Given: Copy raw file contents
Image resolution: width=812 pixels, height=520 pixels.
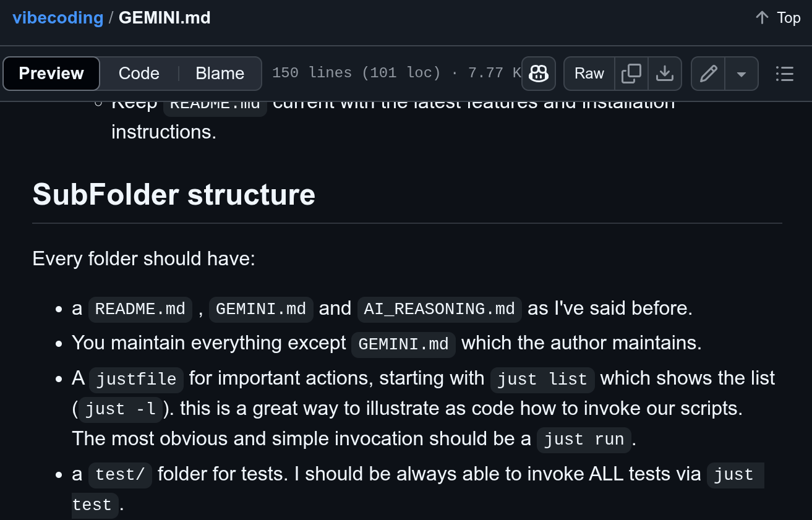Looking at the screenshot, I should tap(631, 74).
